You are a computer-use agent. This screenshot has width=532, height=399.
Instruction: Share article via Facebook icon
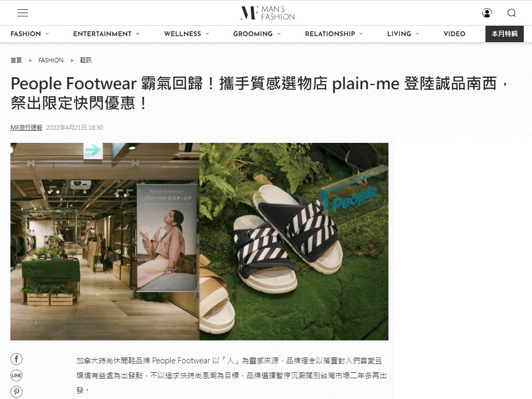[x=16, y=359]
